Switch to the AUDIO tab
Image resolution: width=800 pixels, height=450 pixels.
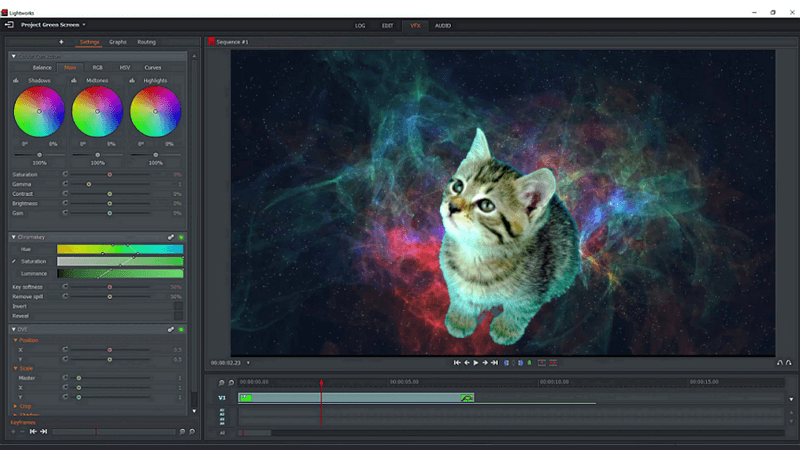pyautogui.click(x=443, y=26)
